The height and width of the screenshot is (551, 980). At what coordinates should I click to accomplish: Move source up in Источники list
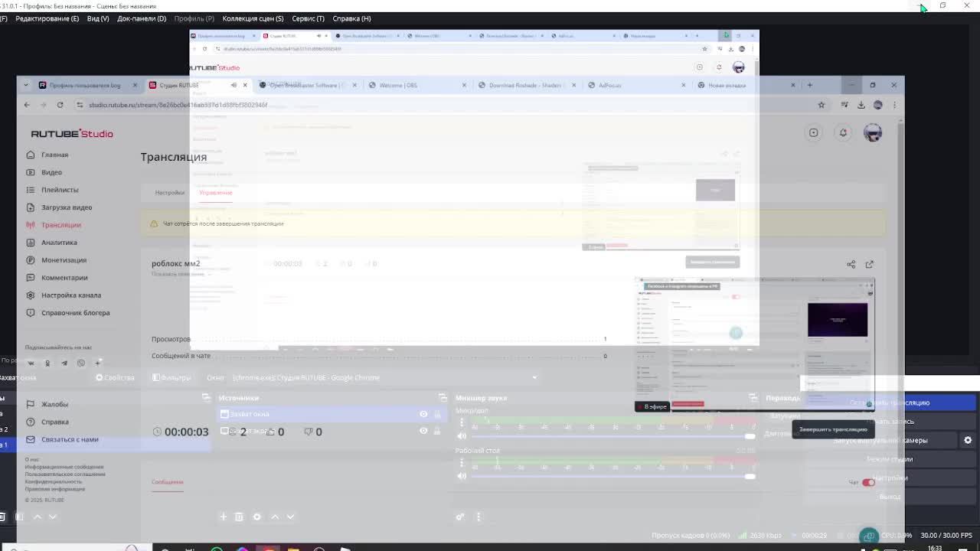coord(275,517)
